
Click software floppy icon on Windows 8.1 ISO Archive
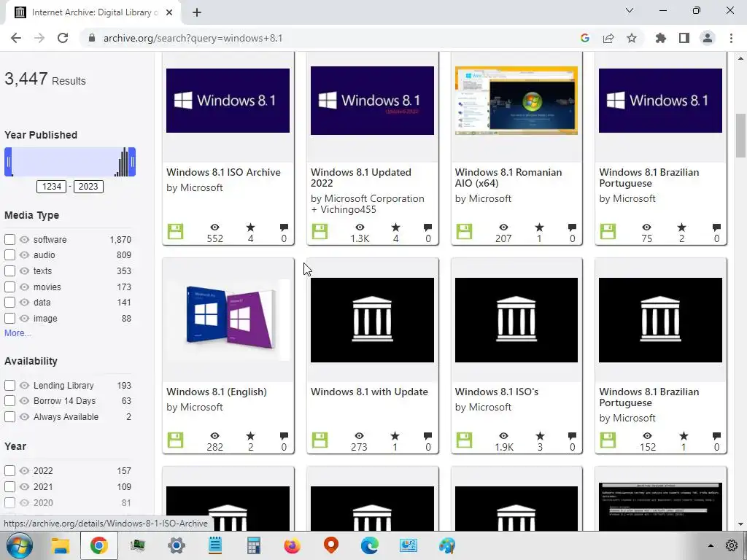(x=175, y=231)
